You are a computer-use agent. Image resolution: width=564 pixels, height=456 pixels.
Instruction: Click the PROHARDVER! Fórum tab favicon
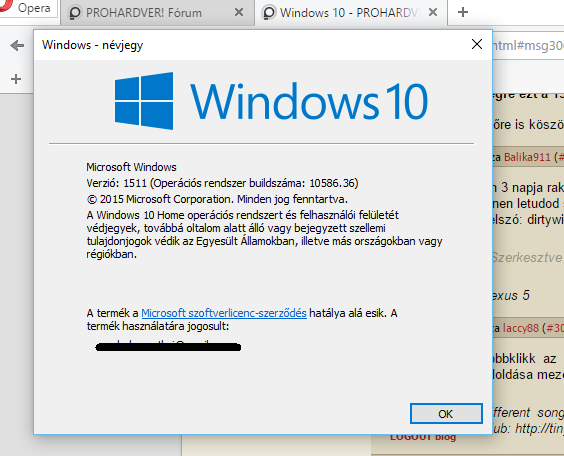(x=75, y=13)
